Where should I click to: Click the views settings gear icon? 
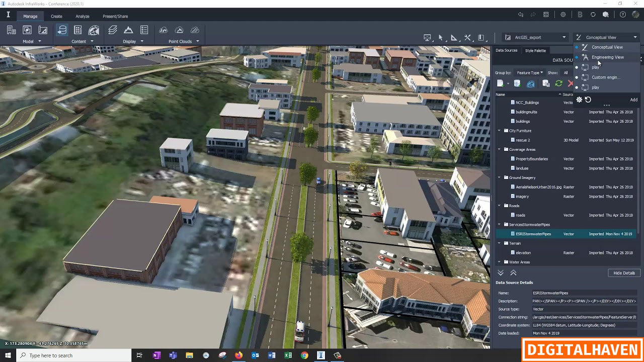point(579,100)
